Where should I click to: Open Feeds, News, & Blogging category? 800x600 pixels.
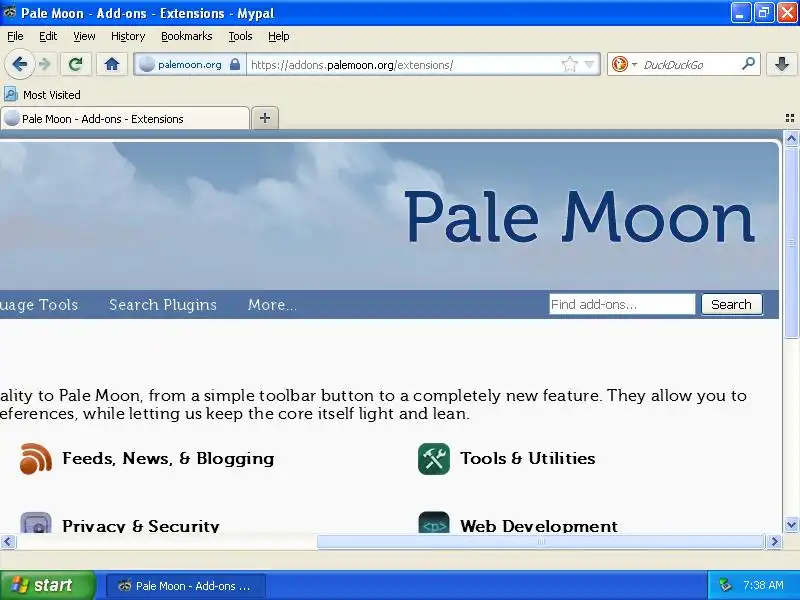click(x=168, y=458)
